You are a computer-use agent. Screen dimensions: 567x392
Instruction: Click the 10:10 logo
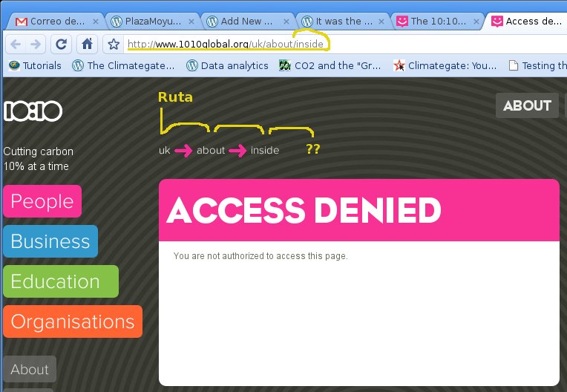tap(33, 111)
